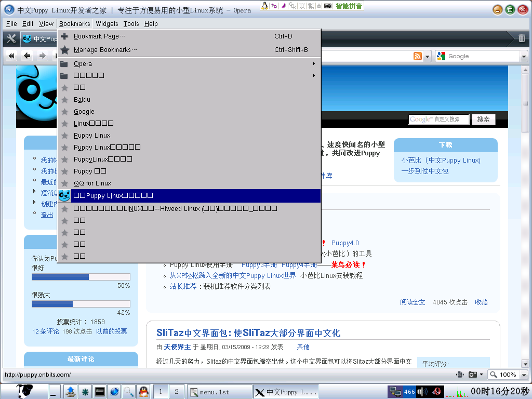Click the Manage Bookmarks star icon

point(64,50)
